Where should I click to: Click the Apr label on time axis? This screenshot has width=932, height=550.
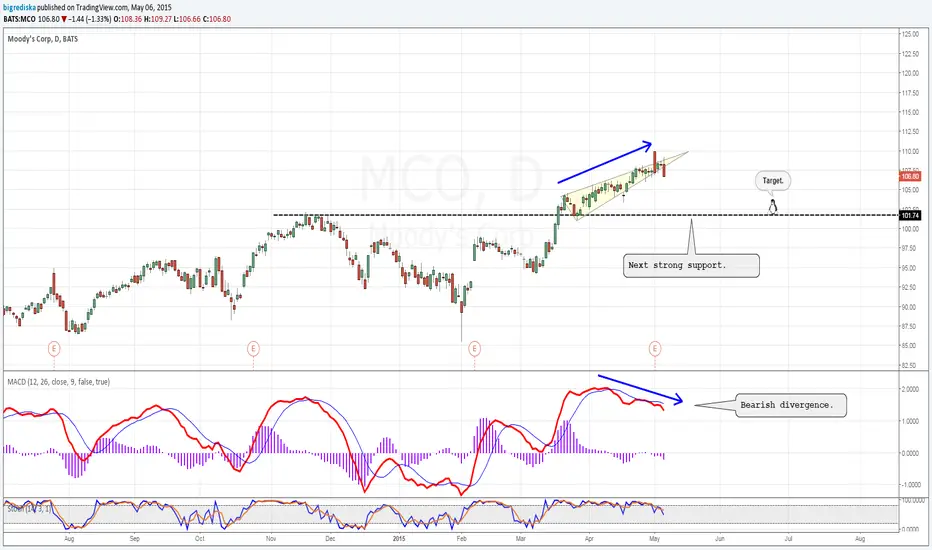pyautogui.click(x=589, y=539)
